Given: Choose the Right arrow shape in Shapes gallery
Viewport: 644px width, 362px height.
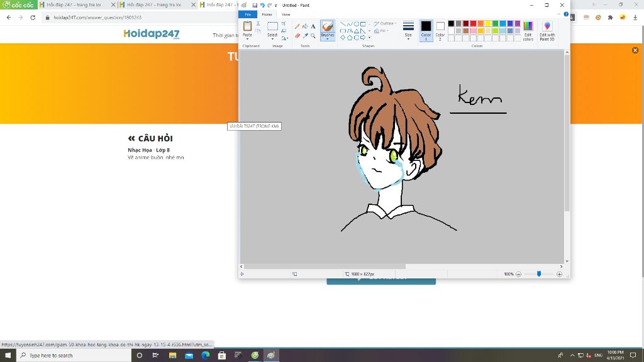Looking at the screenshot, I should pyautogui.click(x=363, y=37).
